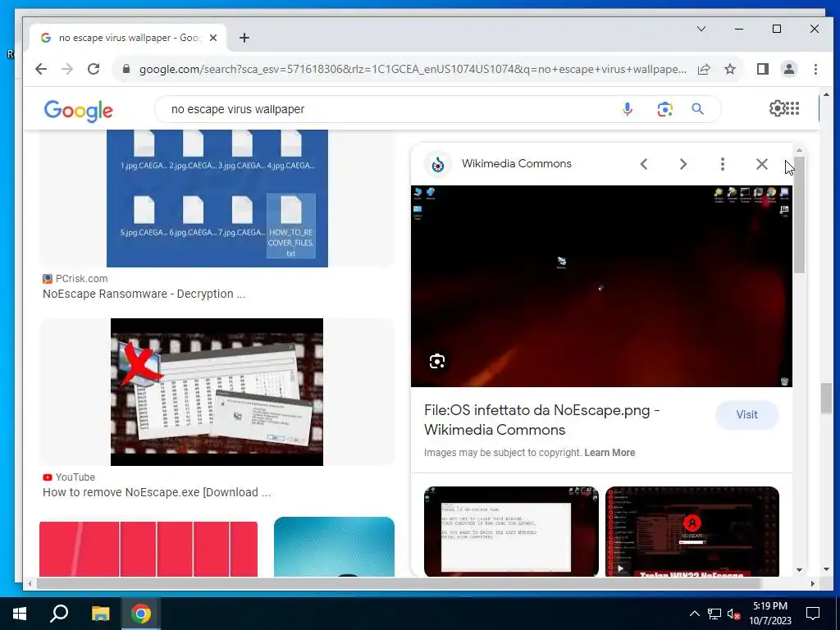The width and height of the screenshot is (840, 630).
Task: Open Wikimedia Commons source link
Action: 517,163
